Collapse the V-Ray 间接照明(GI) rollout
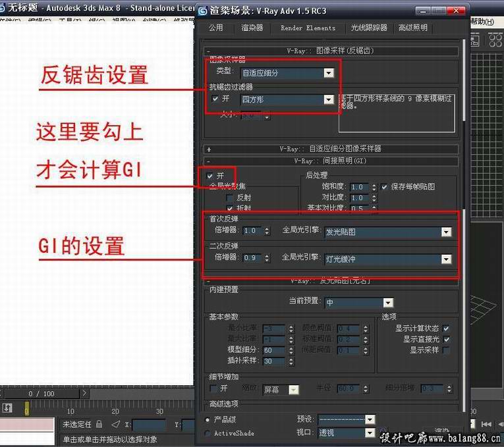This screenshot has height=447, width=504. tap(331, 161)
